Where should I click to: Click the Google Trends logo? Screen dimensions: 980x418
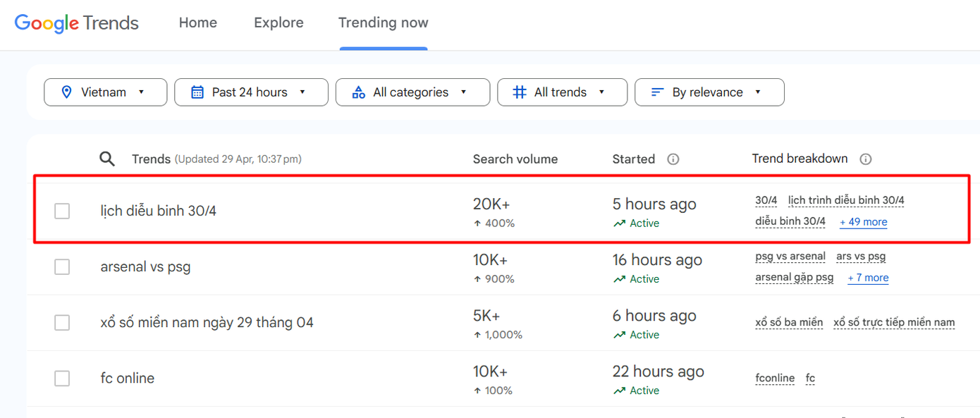click(76, 23)
